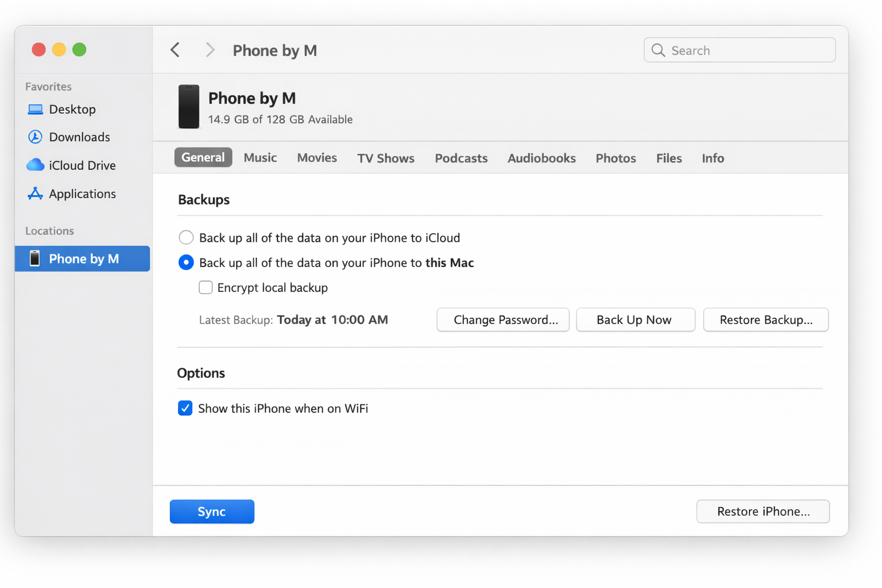Maximize window with green button

79,50
